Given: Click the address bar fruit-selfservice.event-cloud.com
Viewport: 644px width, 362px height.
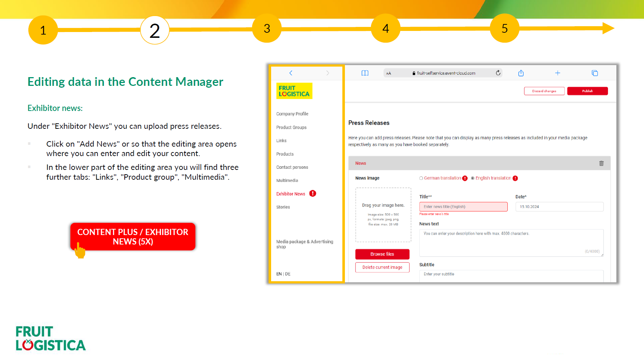Looking at the screenshot, I should pos(443,73).
